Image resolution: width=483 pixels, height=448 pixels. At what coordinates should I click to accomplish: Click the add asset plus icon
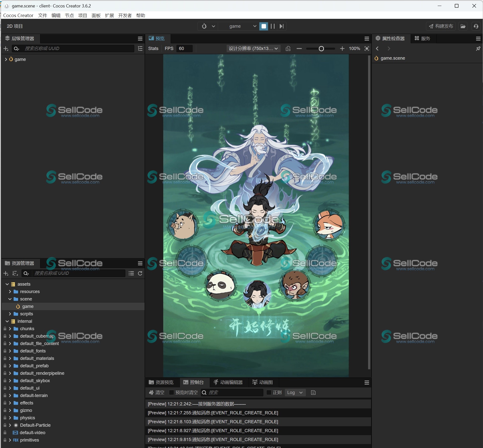pos(6,273)
